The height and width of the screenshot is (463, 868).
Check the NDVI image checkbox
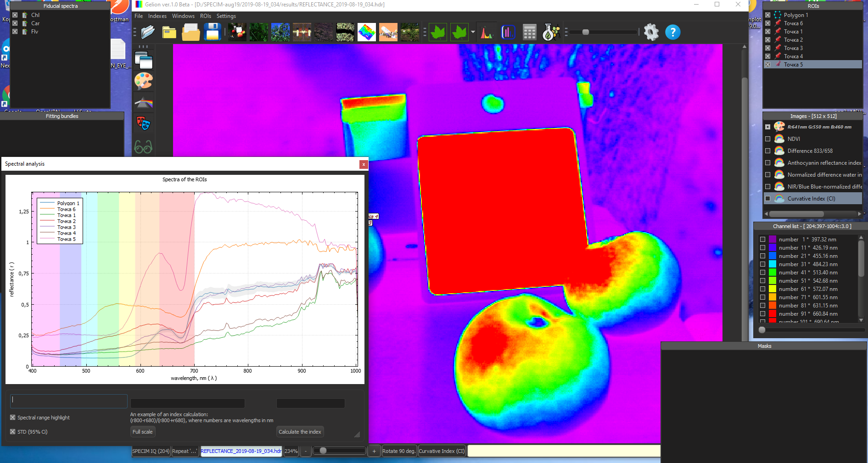pyautogui.click(x=767, y=139)
